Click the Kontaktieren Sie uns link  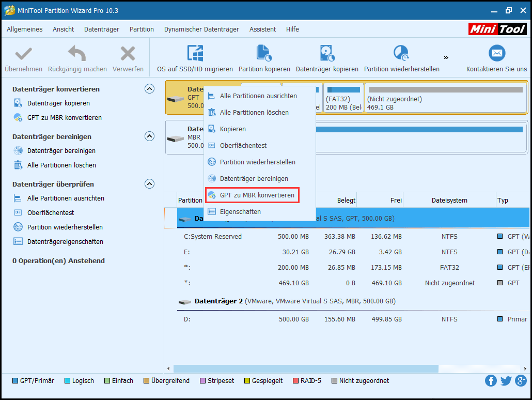click(496, 57)
